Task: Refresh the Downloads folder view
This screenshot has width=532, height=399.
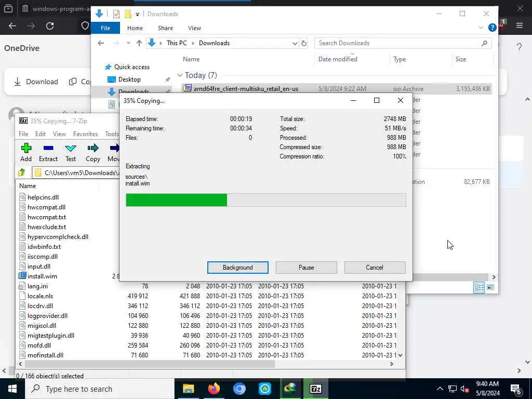Action: (x=304, y=43)
